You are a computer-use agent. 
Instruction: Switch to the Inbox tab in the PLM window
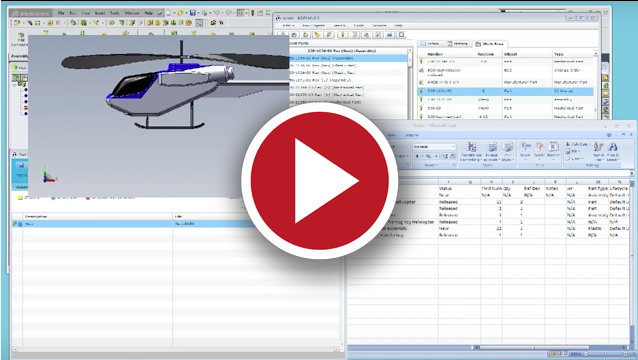click(430, 44)
